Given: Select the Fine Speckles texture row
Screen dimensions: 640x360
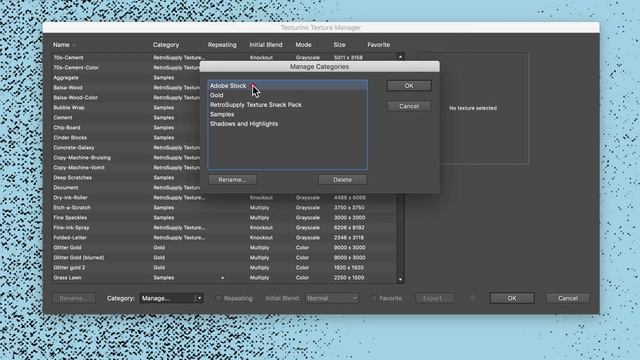Looking at the screenshot, I should tap(224, 218).
